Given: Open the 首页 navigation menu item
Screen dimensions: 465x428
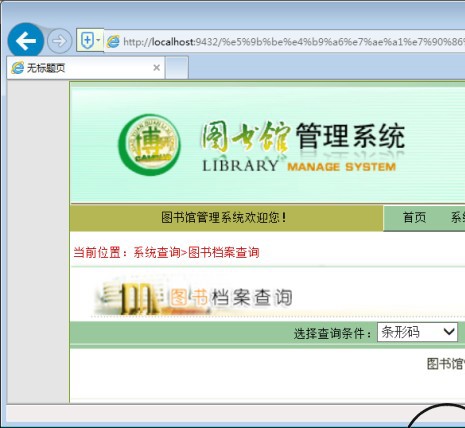Looking at the screenshot, I should 414,218.
